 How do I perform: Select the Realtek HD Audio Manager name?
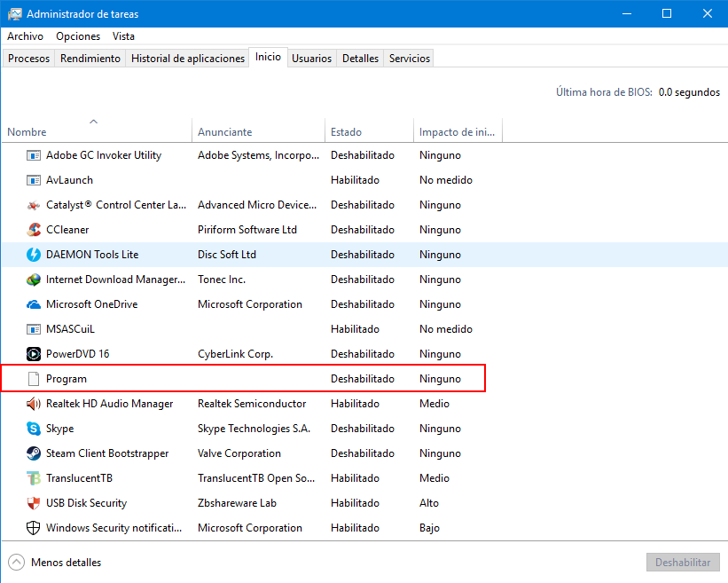[x=109, y=404]
